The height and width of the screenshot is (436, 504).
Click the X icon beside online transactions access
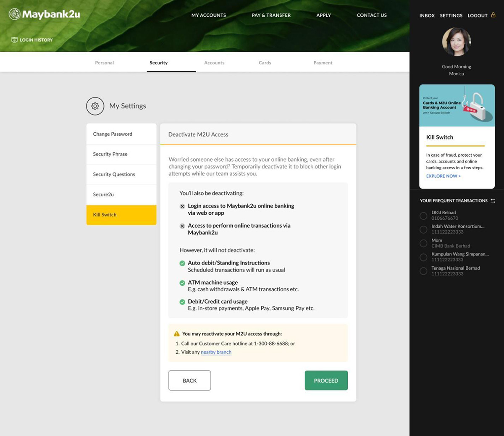pyautogui.click(x=182, y=226)
